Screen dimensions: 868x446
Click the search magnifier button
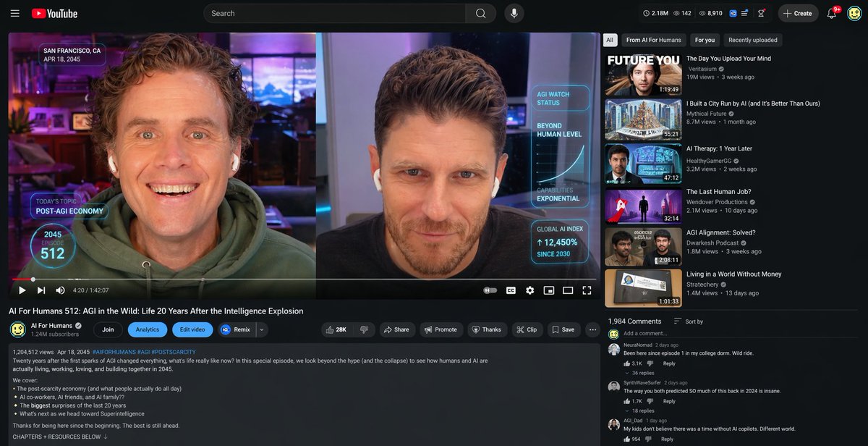pos(480,13)
